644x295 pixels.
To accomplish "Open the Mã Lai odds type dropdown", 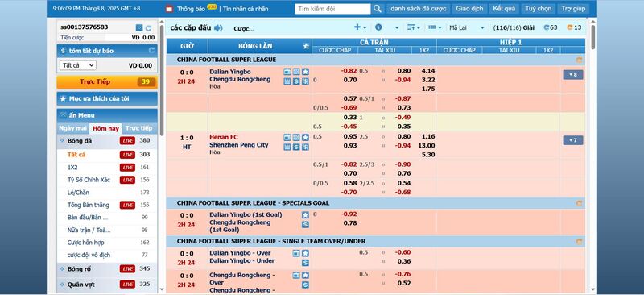I will pyautogui.click(x=467, y=27).
